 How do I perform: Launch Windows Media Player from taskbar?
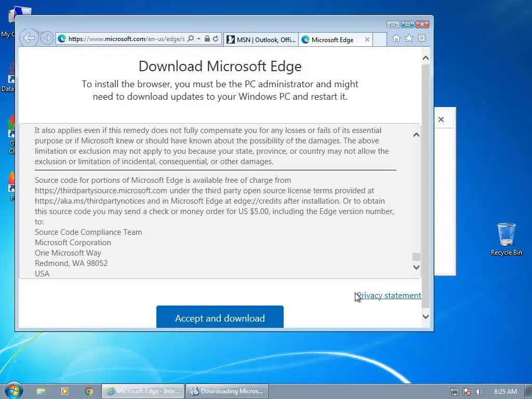point(65,391)
